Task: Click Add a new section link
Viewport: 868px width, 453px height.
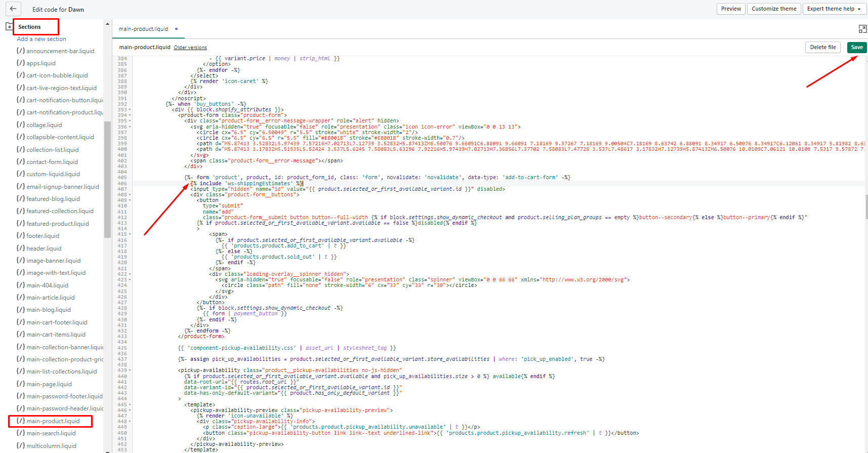Action: [x=42, y=39]
